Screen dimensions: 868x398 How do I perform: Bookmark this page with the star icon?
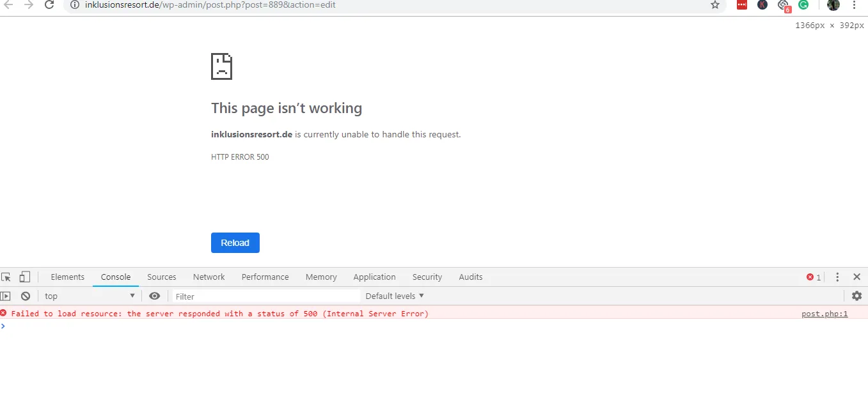715,5
